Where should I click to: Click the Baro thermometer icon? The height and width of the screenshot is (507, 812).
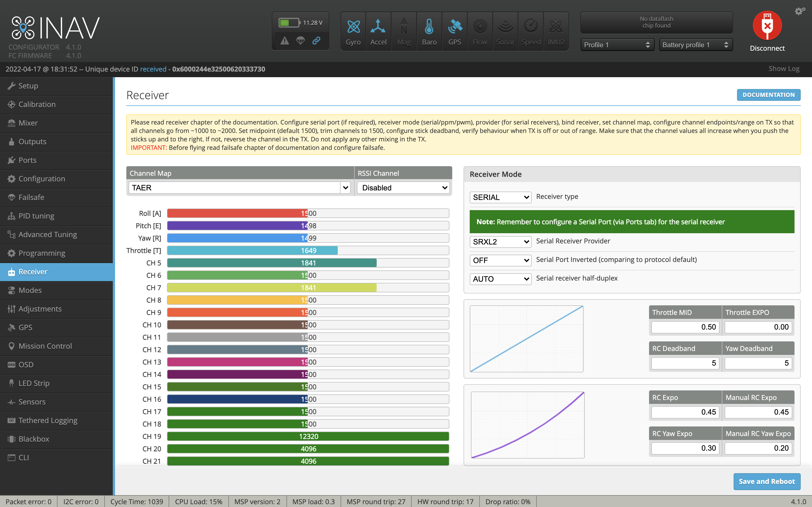click(x=429, y=27)
